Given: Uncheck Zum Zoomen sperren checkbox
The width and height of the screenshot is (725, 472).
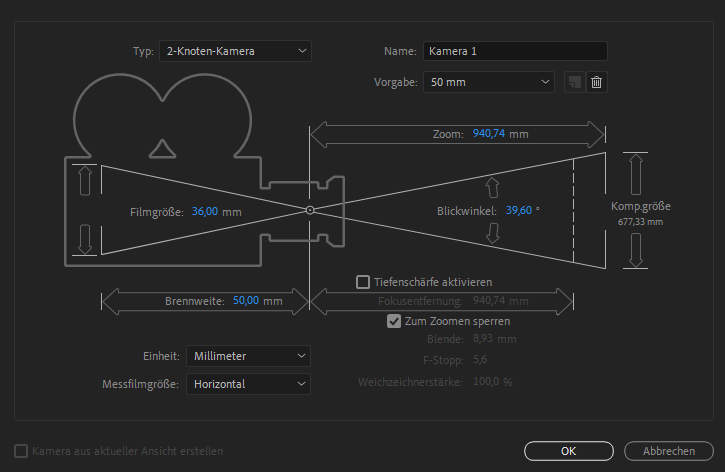Looking at the screenshot, I should tap(394, 322).
